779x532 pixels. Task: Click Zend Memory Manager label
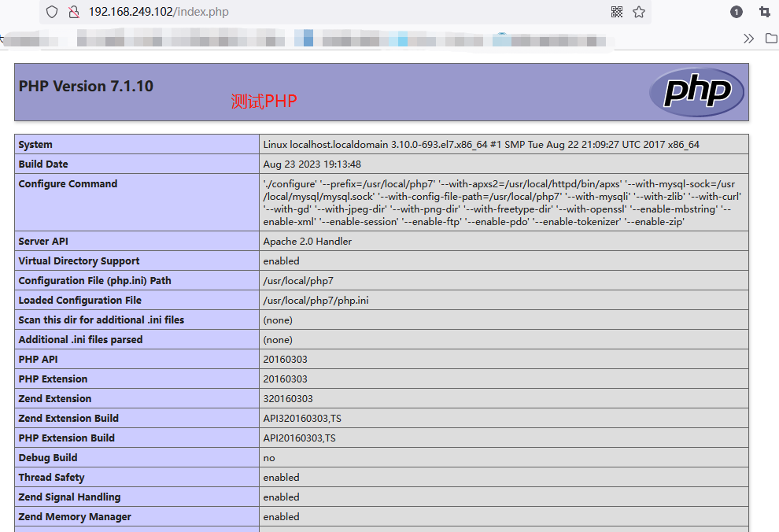(75, 516)
